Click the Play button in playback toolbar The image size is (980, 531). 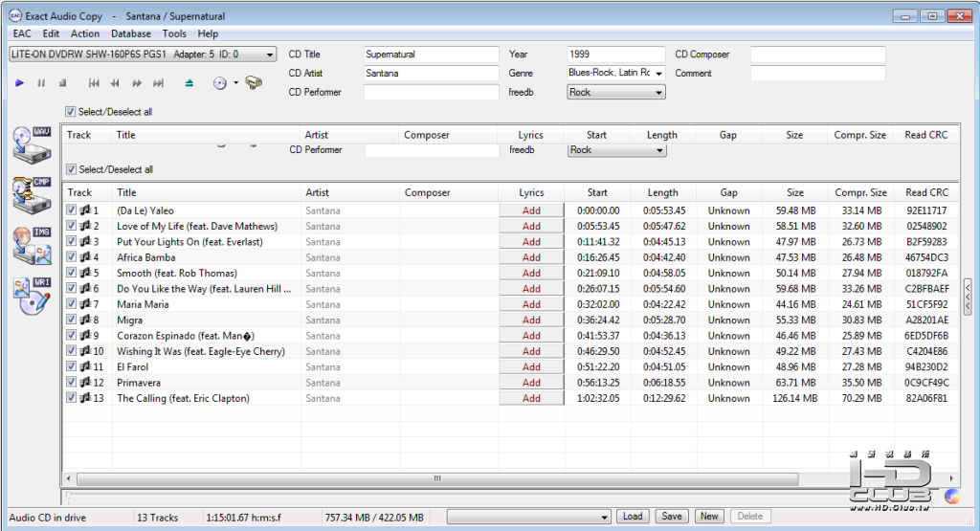[x=19, y=83]
